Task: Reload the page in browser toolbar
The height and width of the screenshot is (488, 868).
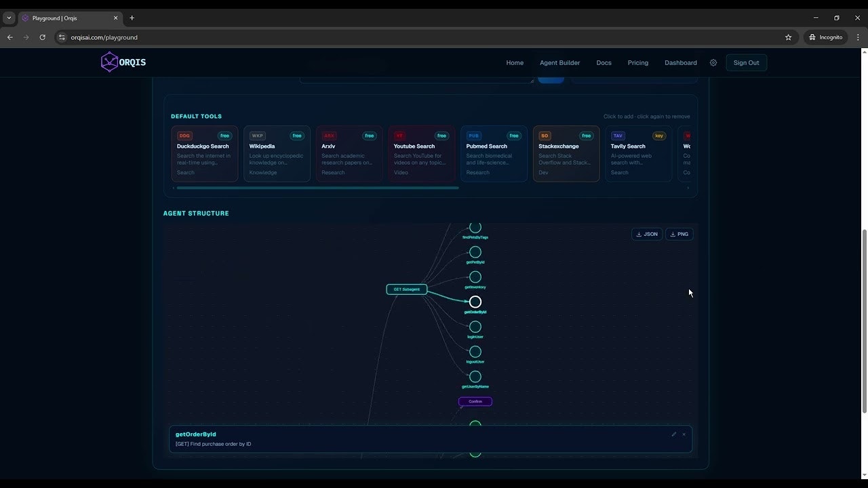Action: (42, 37)
